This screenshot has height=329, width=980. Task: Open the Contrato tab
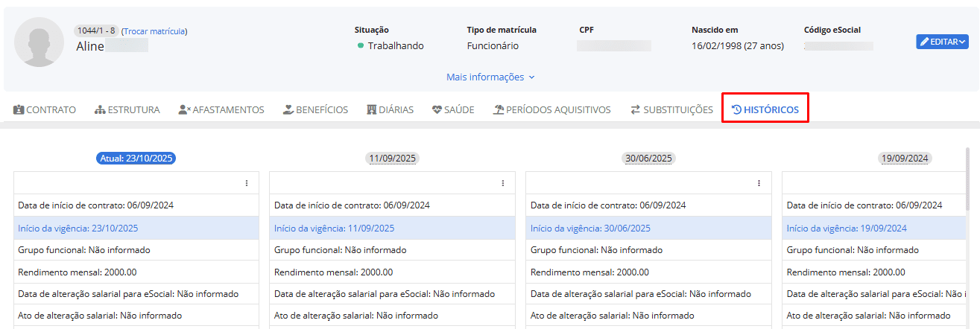(x=45, y=109)
